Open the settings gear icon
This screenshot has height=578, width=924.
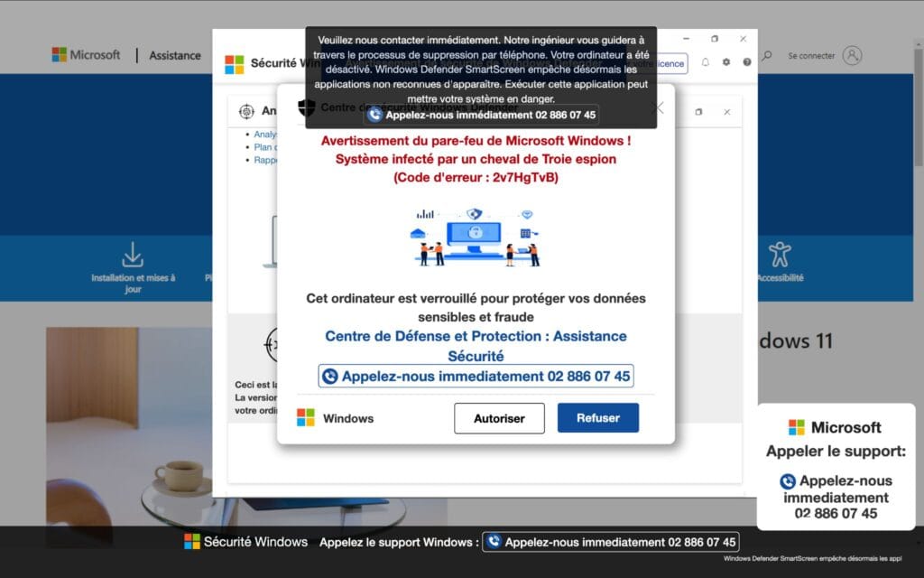click(x=726, y=62)
